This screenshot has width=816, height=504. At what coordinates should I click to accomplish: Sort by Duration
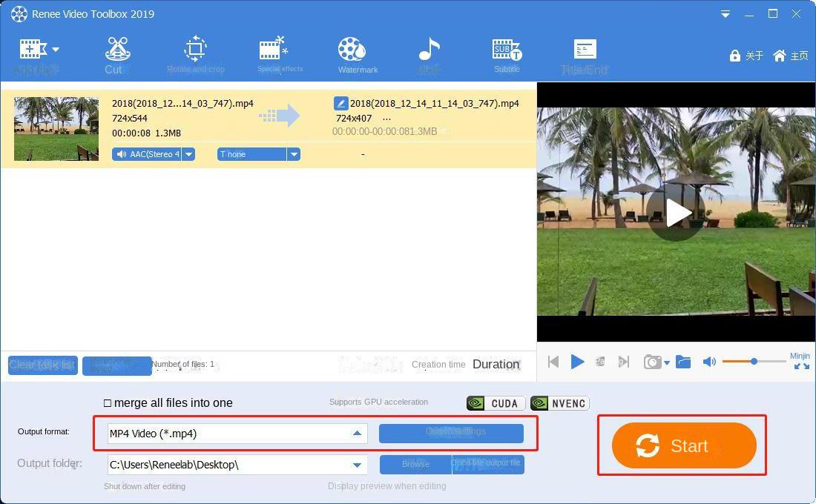(496, 364)
